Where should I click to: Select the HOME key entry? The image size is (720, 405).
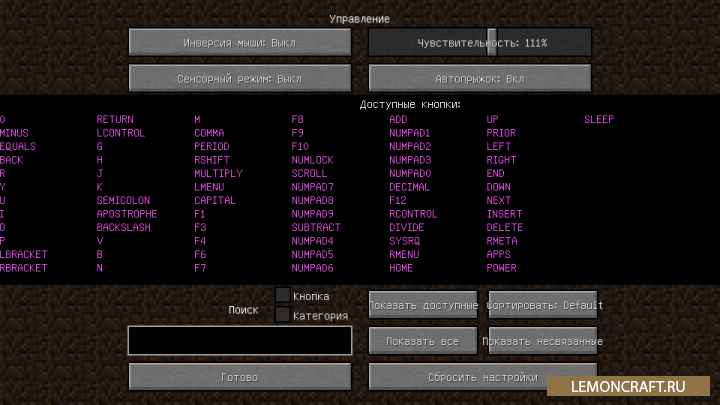(401, 268)
